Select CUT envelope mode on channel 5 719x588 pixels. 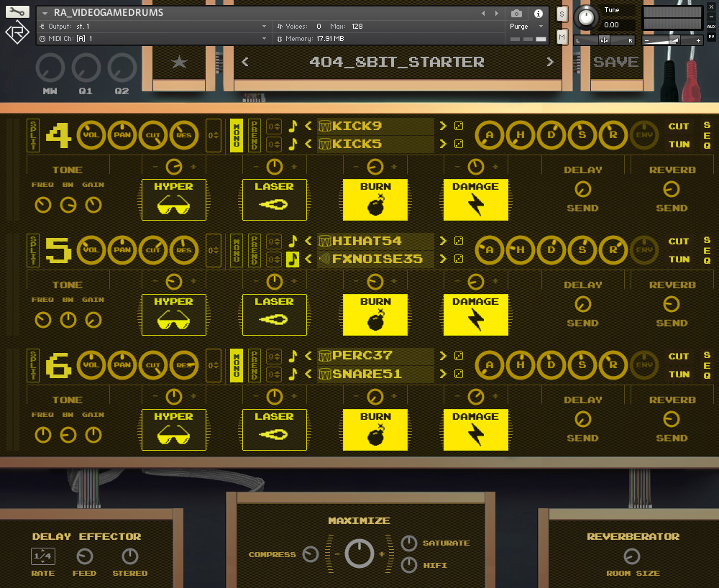click(679, 241)
